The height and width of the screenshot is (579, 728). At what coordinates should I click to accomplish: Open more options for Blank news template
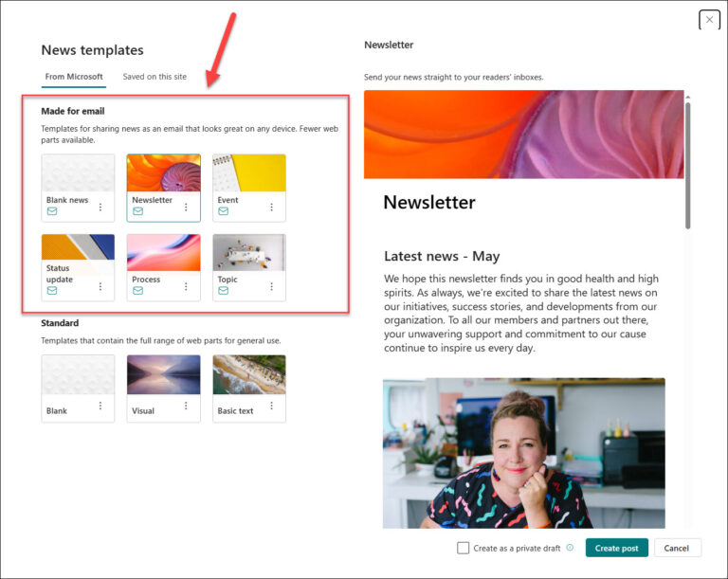[x=100, y=208]
